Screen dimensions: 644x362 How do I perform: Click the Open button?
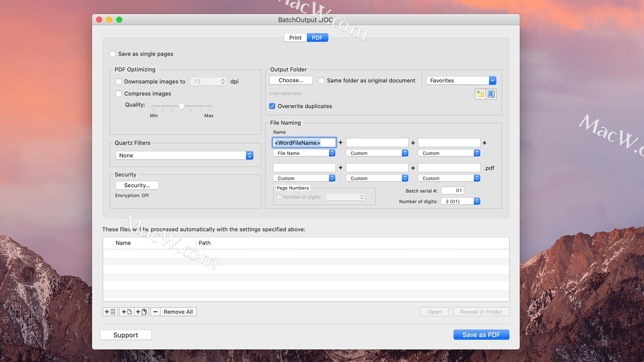point(434,312)
